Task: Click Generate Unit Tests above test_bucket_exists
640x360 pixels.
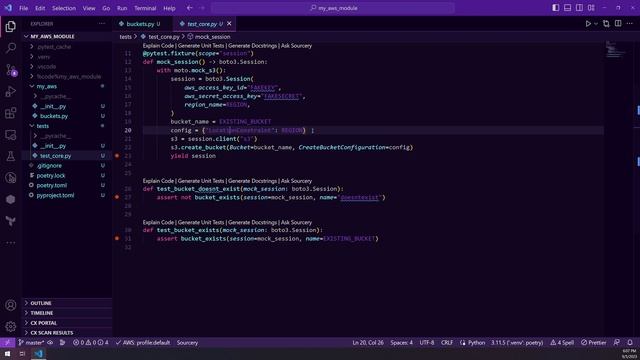Action: click(201, 222)
